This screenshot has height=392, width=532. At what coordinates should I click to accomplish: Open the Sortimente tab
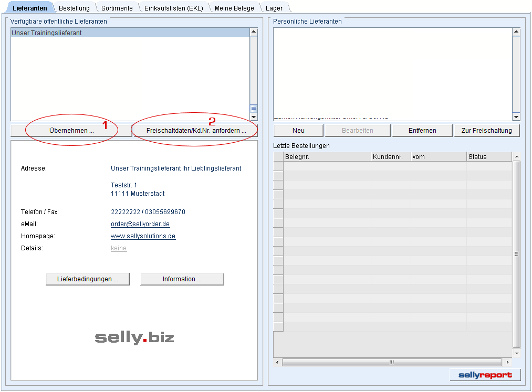point(118,8)
